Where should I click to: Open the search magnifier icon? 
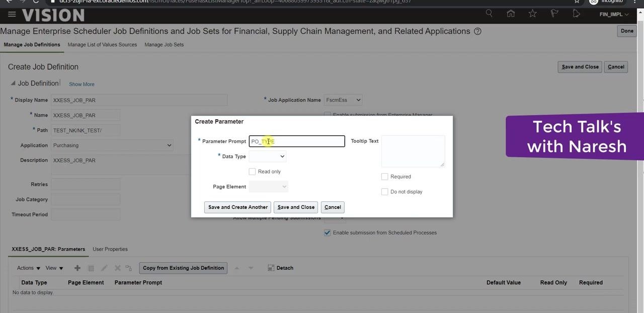click(x=489, y=14)
